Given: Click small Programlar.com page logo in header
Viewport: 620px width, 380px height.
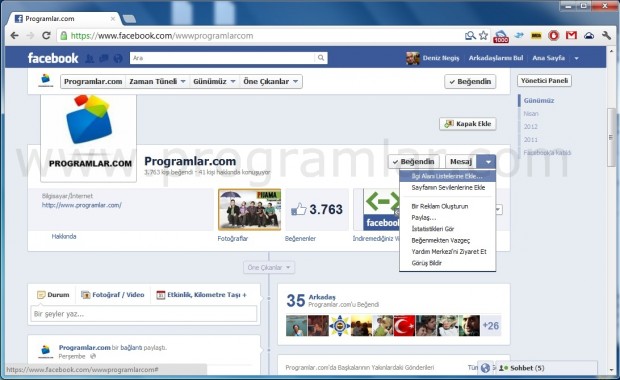Looking at the screenshot, I should click(x=46, y=80).
